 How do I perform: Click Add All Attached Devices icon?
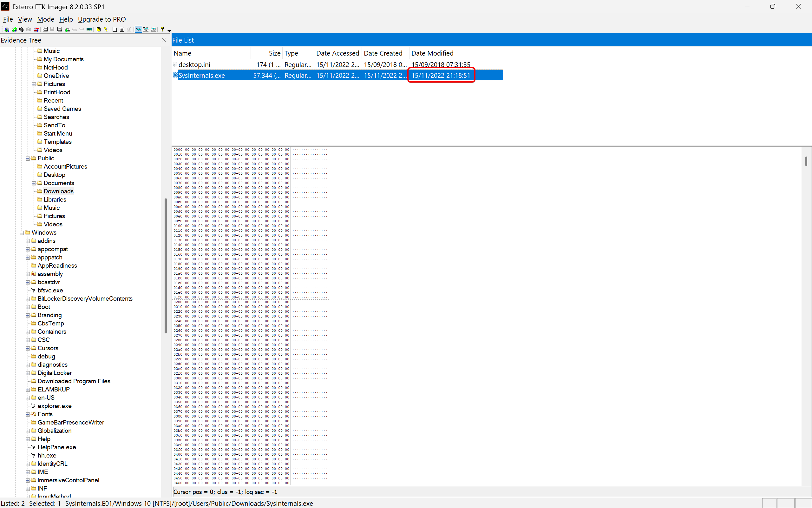(14, 30)
